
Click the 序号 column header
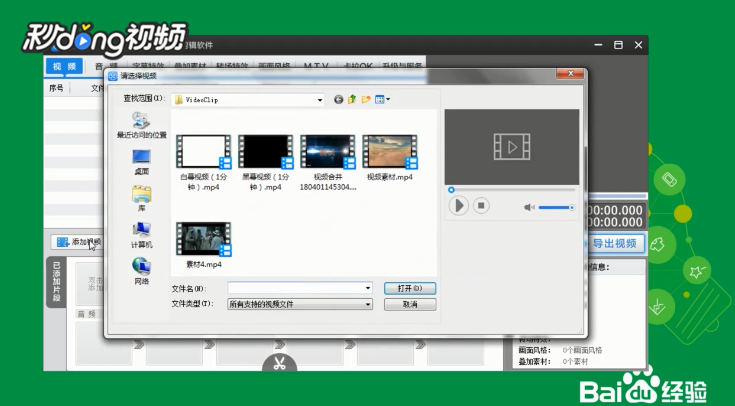tap(56, 88)
